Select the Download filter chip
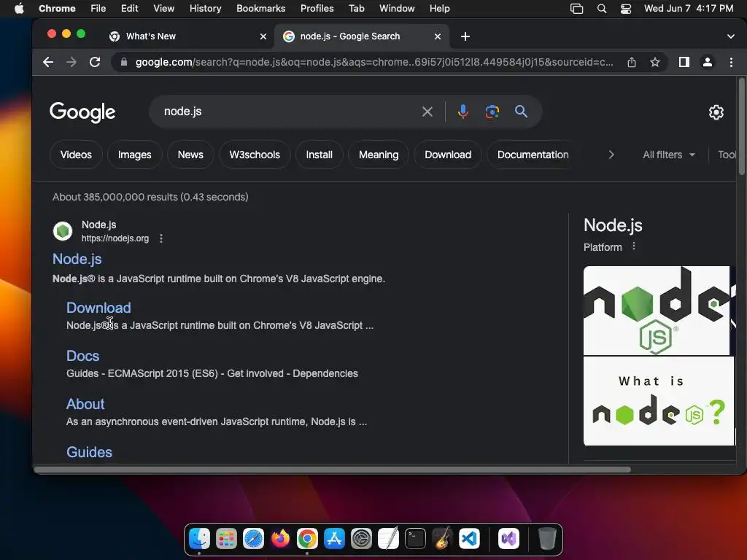 448,155
